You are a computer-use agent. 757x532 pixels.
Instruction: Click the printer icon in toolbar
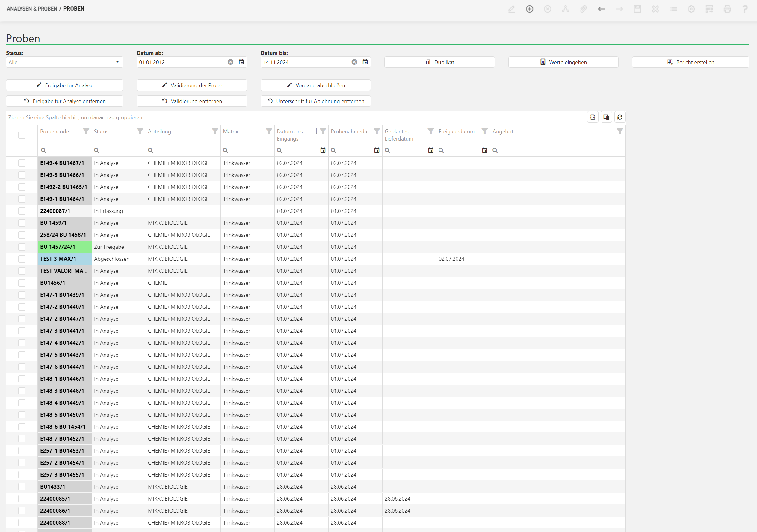[x=727, y=9]
